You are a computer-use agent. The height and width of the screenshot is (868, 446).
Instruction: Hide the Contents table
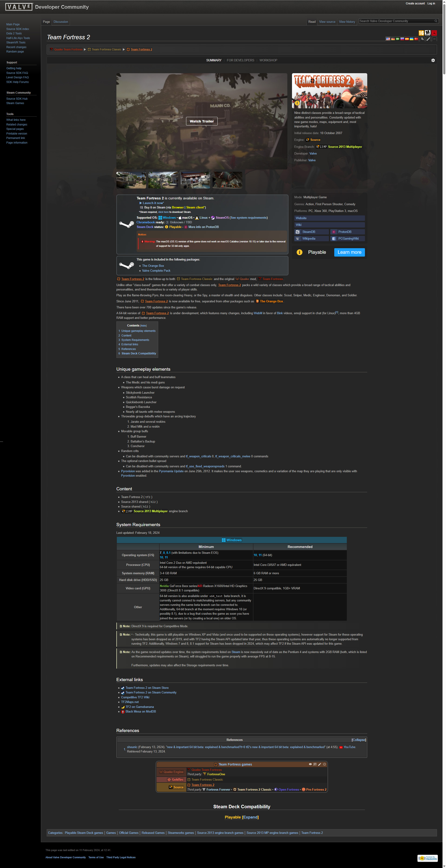(143, 326)
